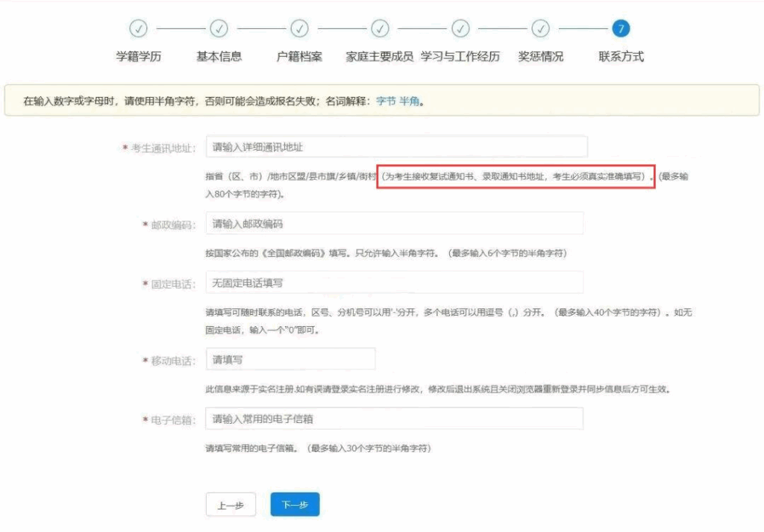This screenshot has height=532, width=764.
Task: Click the 家庭主要成员 step checkmark icon
Action: [380, 29]
